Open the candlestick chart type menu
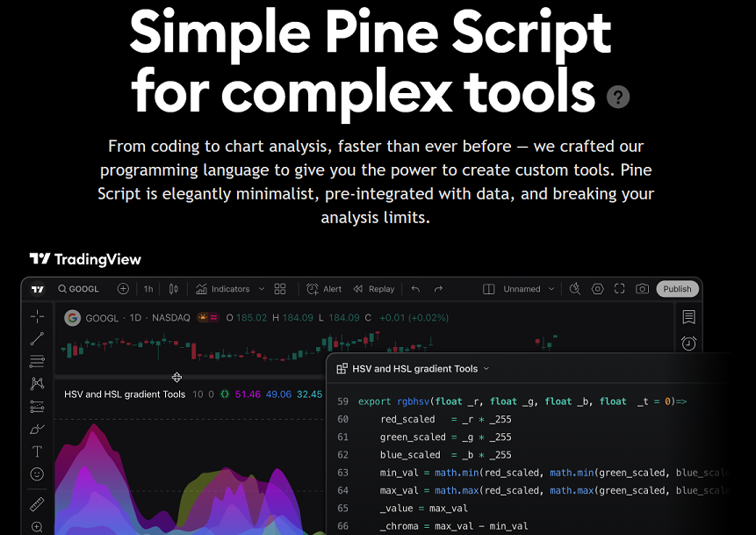The width and height of the screenshot is (756, 535). click(174, 289)
